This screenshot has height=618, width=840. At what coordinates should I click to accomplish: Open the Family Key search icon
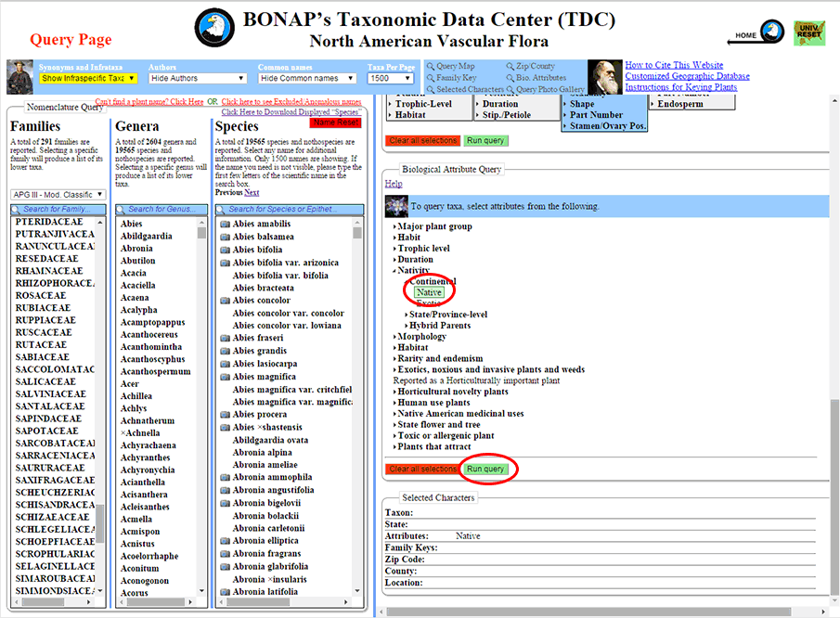433,78
